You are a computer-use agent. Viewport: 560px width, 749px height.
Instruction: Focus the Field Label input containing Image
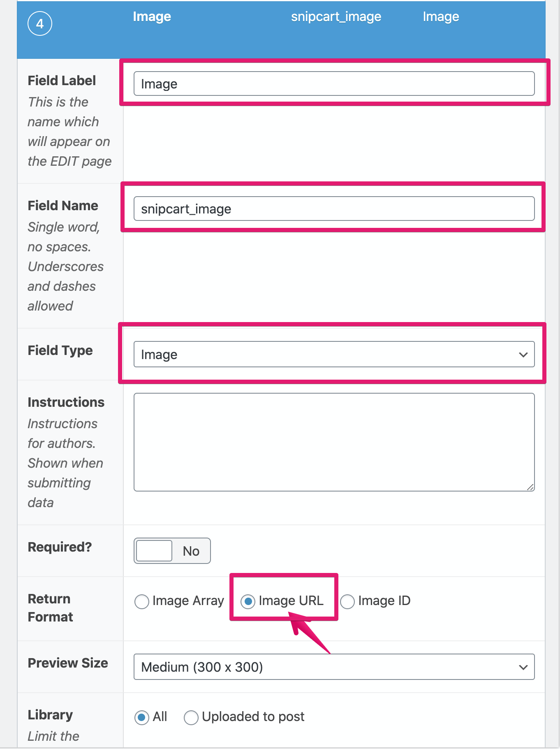[334, 83]
